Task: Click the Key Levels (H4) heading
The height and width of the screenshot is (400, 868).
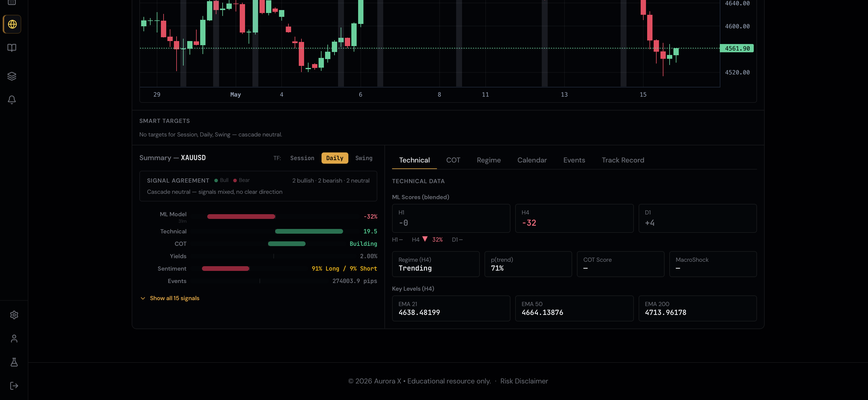Action: 413,289
